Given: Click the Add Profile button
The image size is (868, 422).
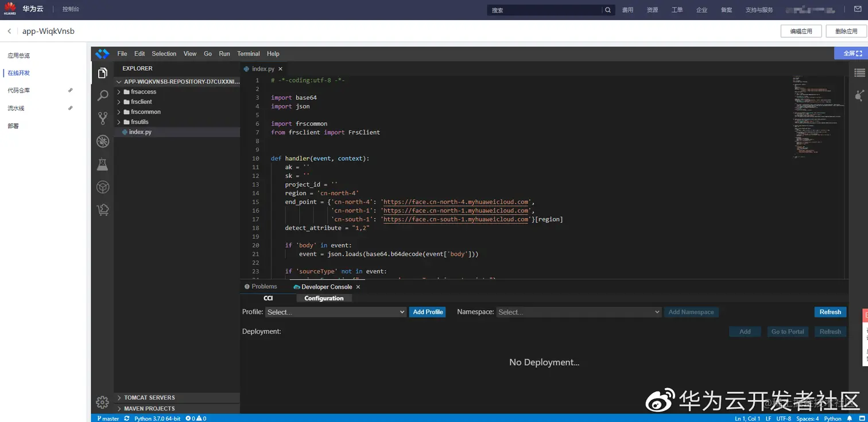Looking at the screenshot, I should pyautogui.click(x=428, y=312).
